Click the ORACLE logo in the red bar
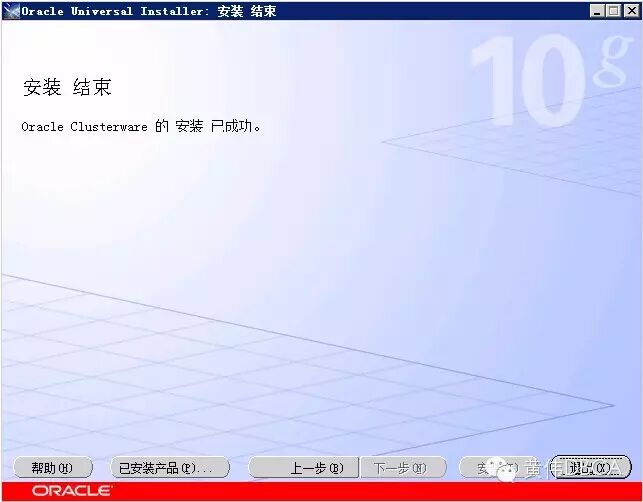This screenshot has height=502, width=643. pos(72,491)
